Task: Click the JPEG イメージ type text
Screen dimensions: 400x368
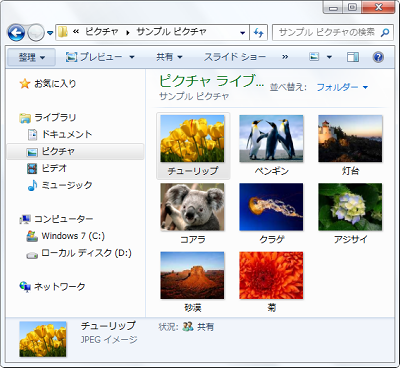Action: (x=109, y=340)
